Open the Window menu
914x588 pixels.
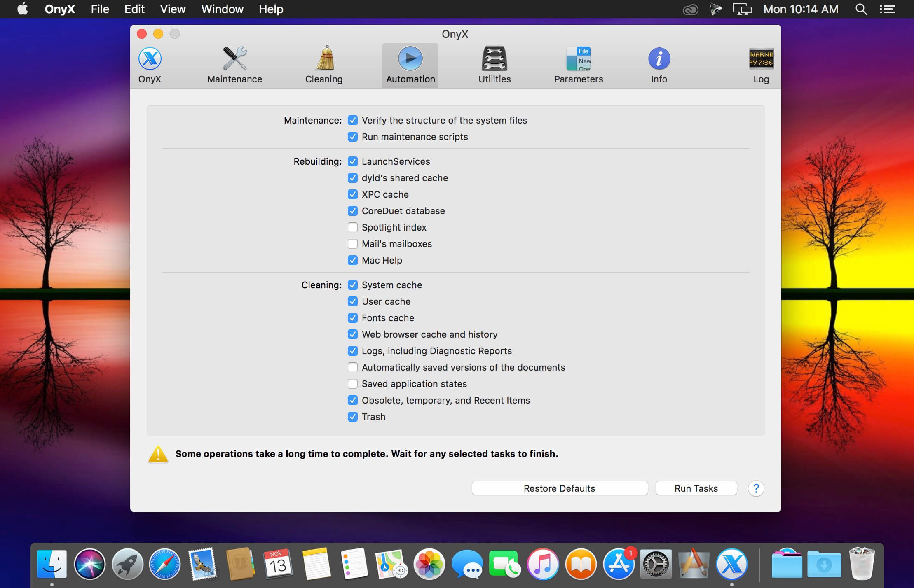coord(222,9)
